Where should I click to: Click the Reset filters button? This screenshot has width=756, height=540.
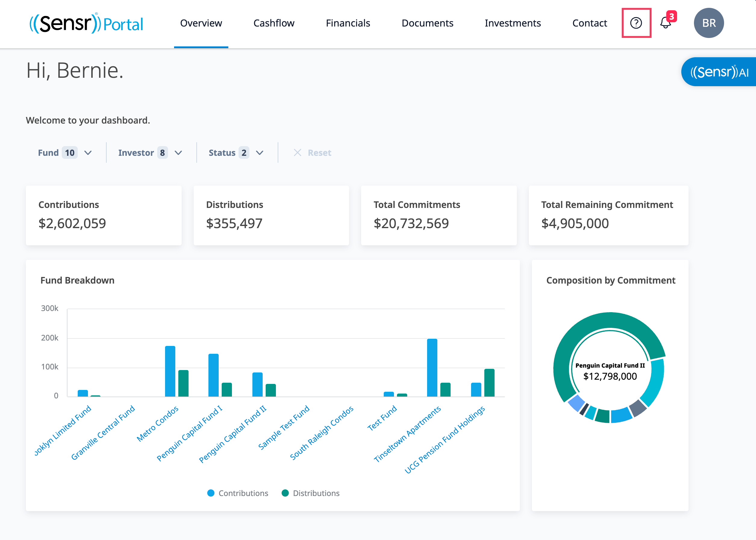[x=313, y=152]
